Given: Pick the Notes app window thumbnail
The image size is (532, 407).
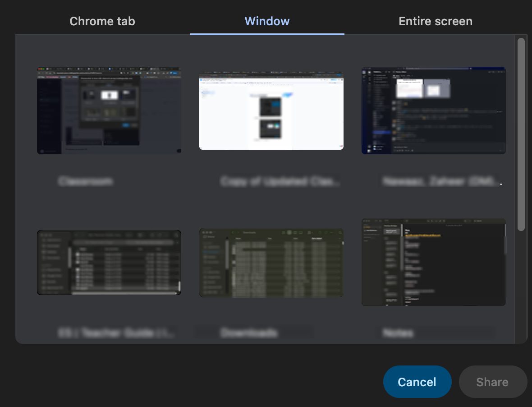Looking at the screenshot, I should click(x=434, y=262).
